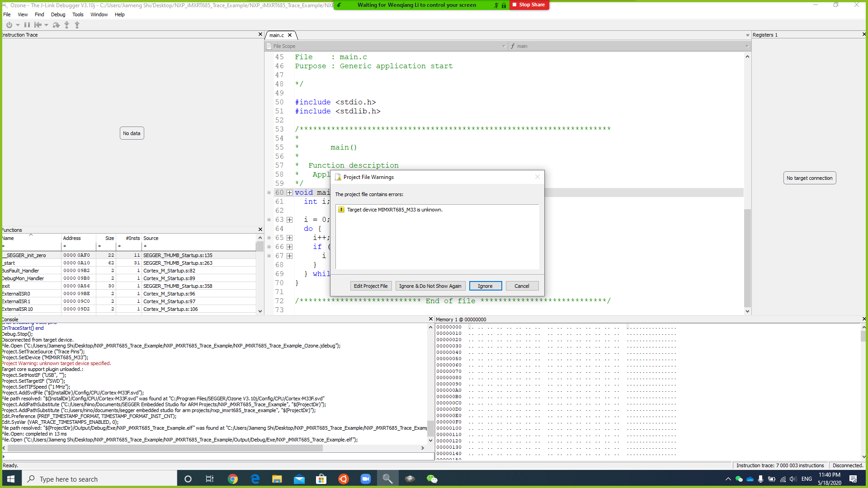Expand disassembly for line 67
Viewport: 868px width, 488px height.
tap(290, 256)
